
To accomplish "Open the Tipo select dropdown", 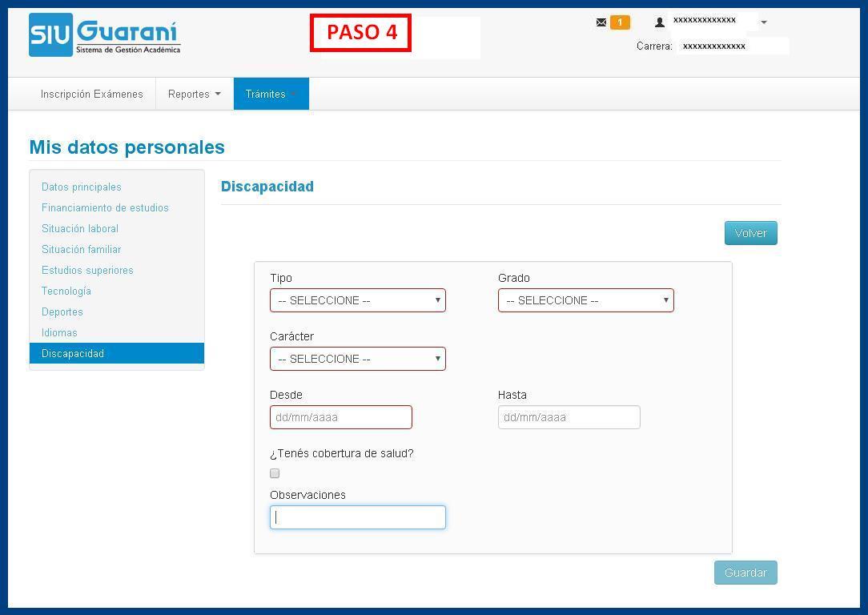I will coord(357,300).
